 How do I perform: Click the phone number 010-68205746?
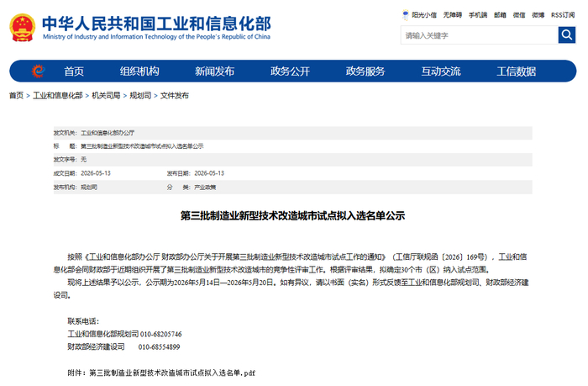pos(161,334)
